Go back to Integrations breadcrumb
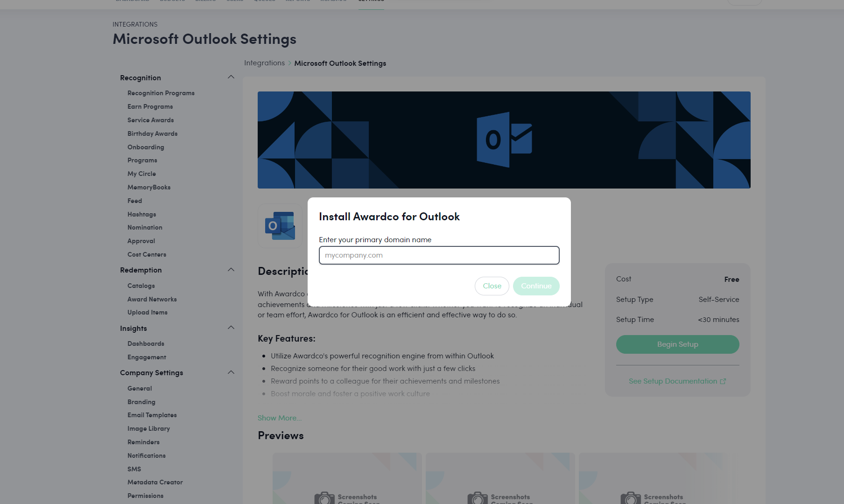Image resolution: width=844 pixels, height=504 pixels. click(x=264, y=63)
